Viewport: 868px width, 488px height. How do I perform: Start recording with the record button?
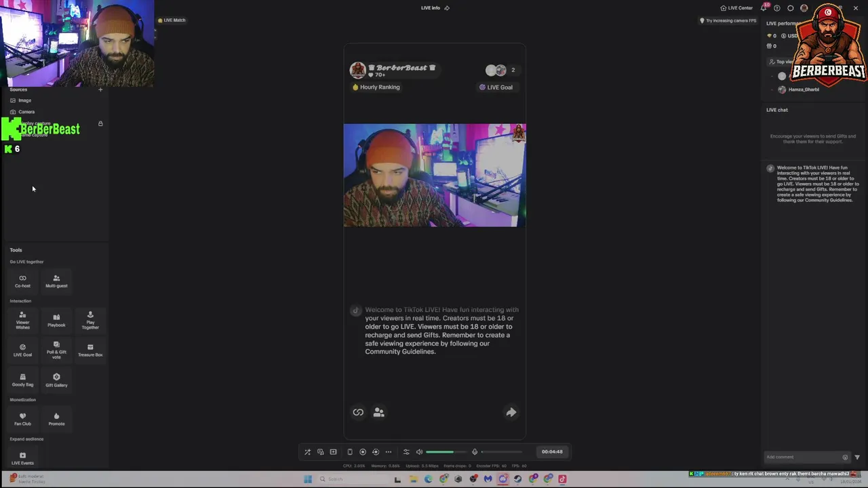click(363, 452)
